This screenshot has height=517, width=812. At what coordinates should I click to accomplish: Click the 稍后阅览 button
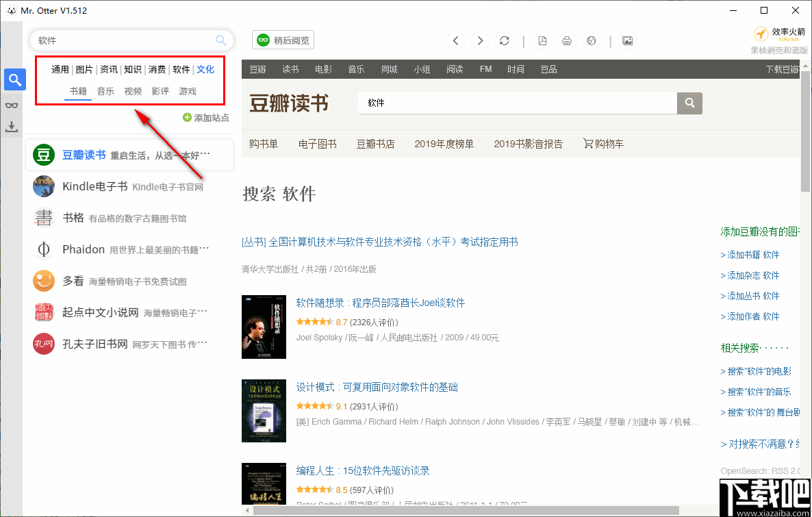(x=283, y=40)
